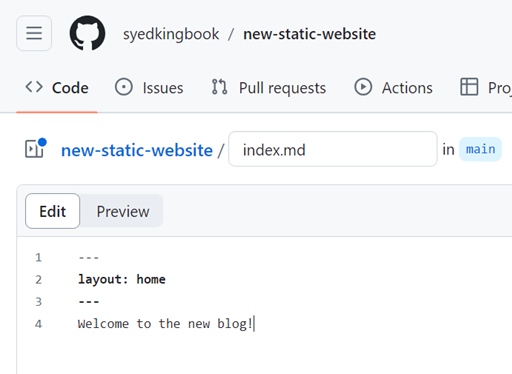Click the first '---' front matter line
The image size is (512, 374).
coord(89,258)
